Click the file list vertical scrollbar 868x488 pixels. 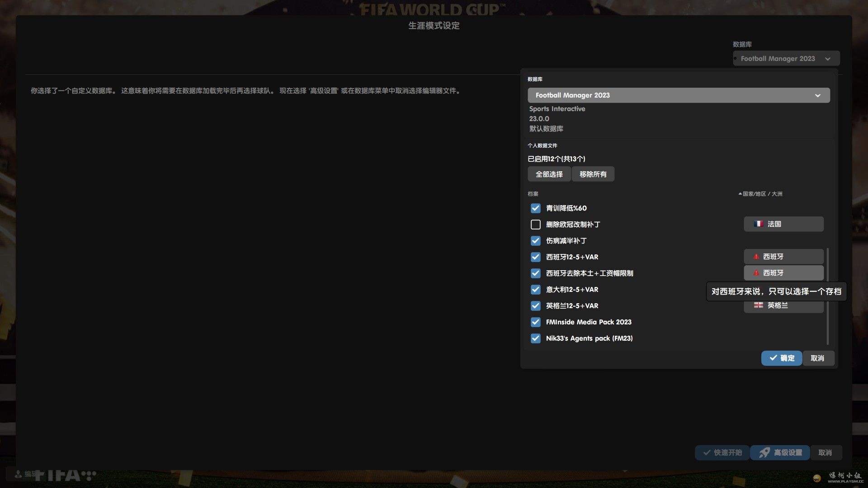coord(828,296)
